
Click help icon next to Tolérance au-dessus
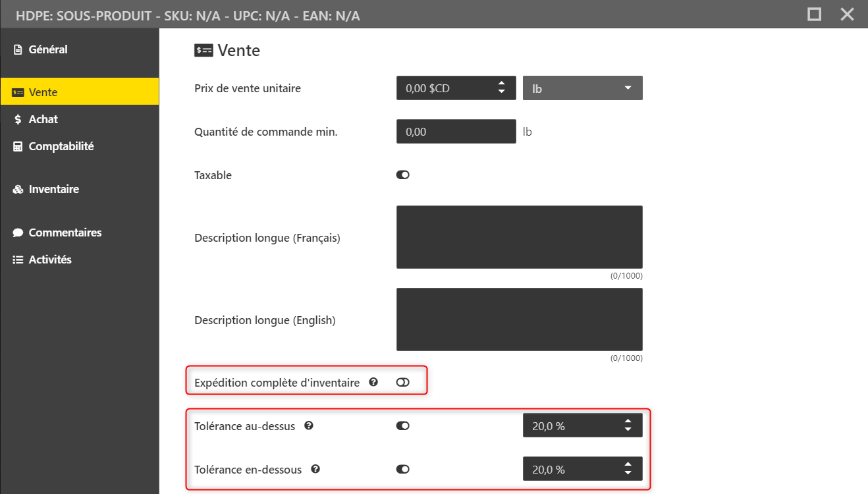coord(308,425)
